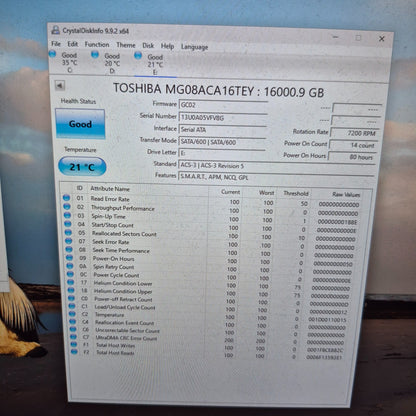This screenshot has height=416, width=416.
Task: Click the Standard field ACS-3
Action: 277,166
